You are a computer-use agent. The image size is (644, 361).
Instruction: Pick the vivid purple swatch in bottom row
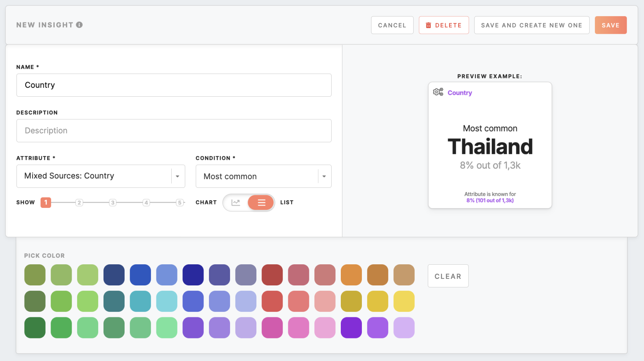tap(351, 328)
